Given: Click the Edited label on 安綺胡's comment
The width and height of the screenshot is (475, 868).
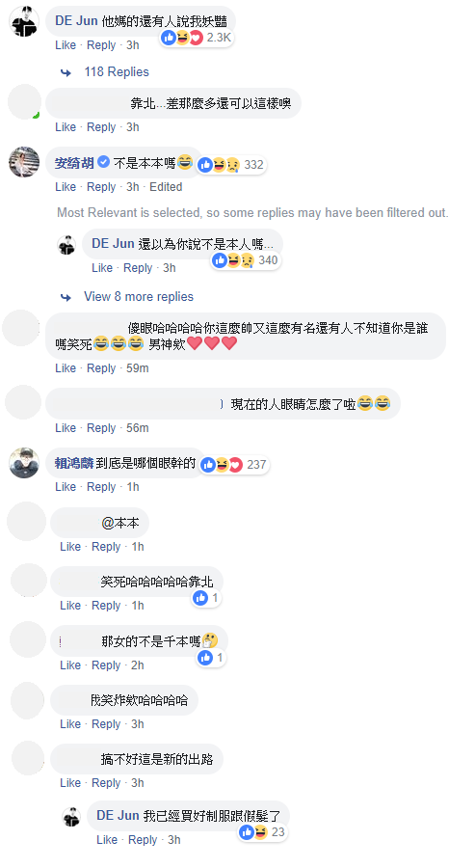Looking at the screenshot, I should pos(166,187).
